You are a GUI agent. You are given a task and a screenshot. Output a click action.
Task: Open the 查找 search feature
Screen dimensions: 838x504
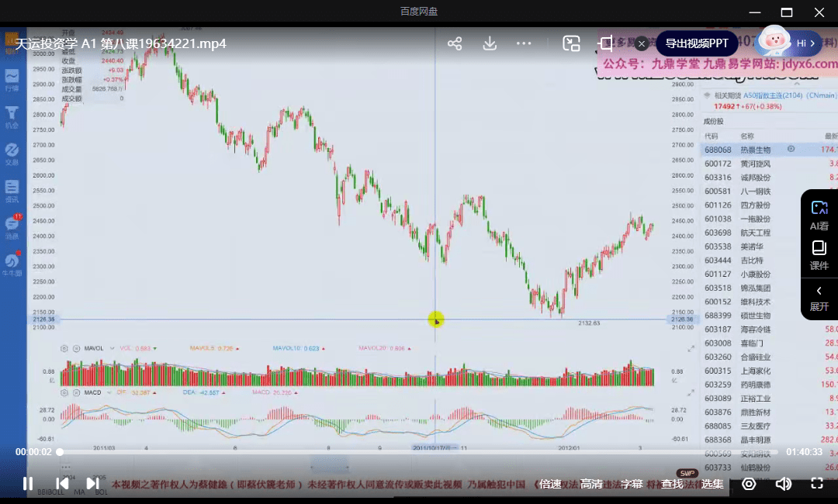tap(672, 484)
